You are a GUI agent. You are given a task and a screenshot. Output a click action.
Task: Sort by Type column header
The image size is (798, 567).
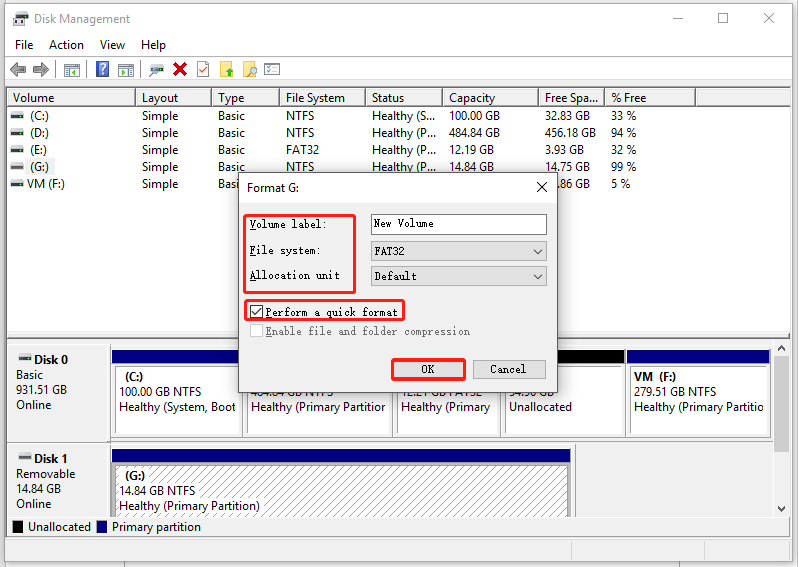[x=245, y=98]
